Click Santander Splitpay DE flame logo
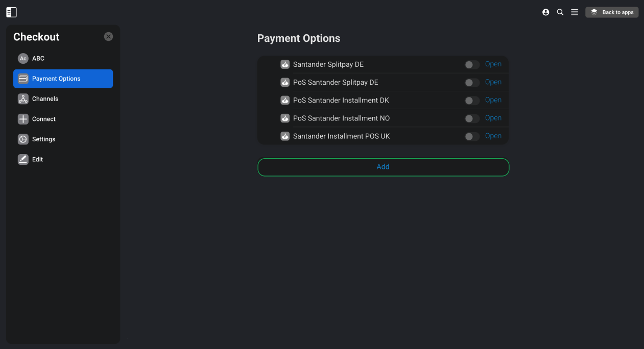This screenshot has width=644, height=349. click(x=285, y=64)
